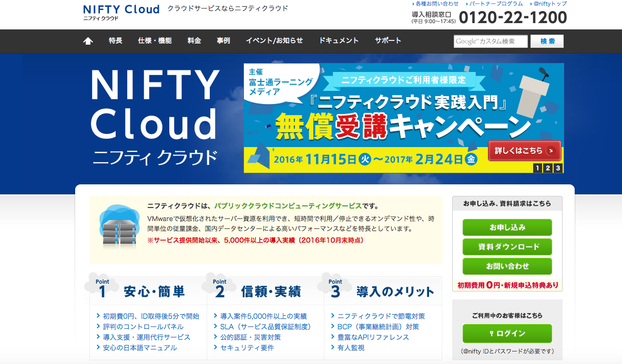
Task: Open パートナープログラム top link
Action: click(x=495, y=4)
